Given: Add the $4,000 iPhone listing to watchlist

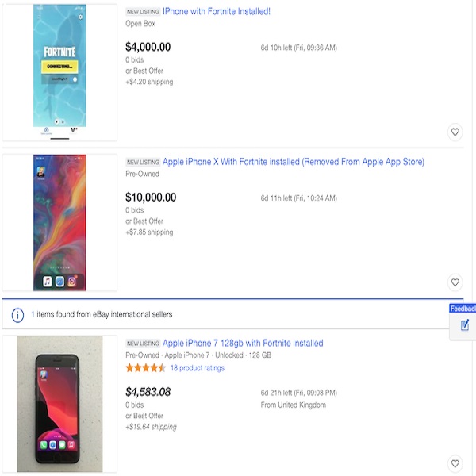Looking at the screenshot, I should click(455, 132).
